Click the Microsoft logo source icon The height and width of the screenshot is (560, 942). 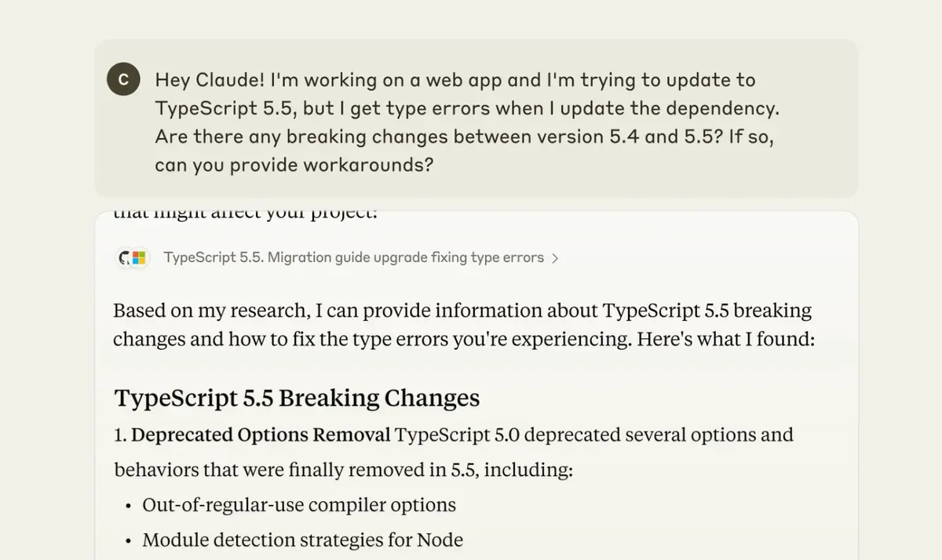[139, 257]
